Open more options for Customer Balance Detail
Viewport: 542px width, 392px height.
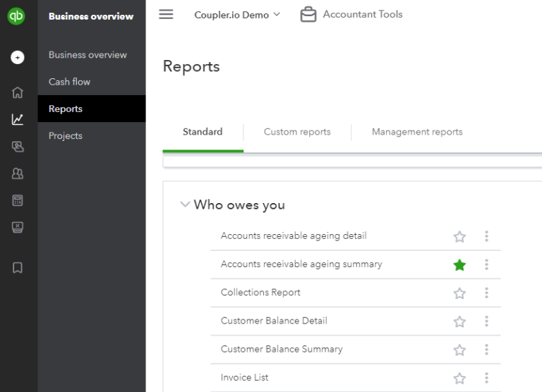486,321
